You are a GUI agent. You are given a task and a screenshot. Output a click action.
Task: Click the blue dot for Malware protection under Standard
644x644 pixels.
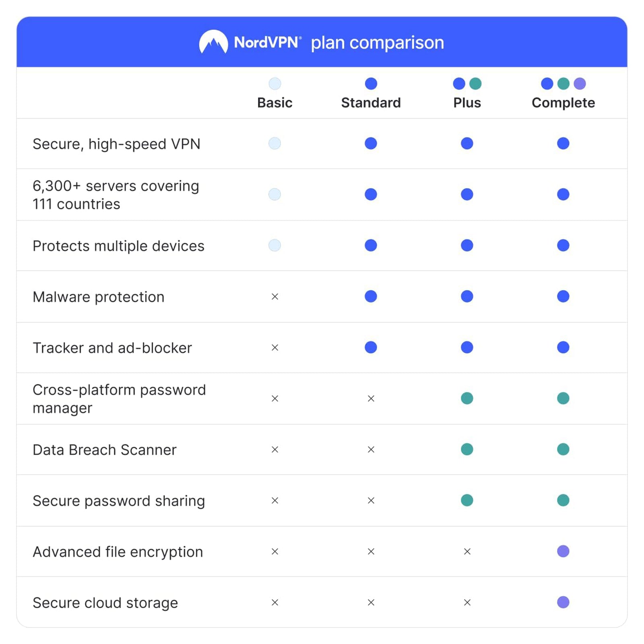pyautogui.click(x=371, y=297)
